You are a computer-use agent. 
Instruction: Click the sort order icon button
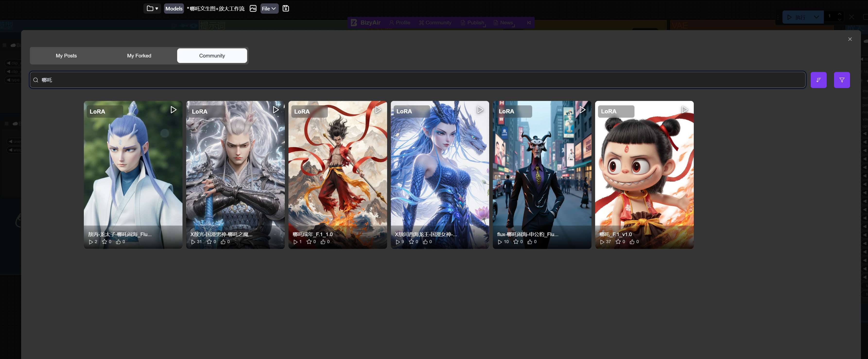point(818,80)
